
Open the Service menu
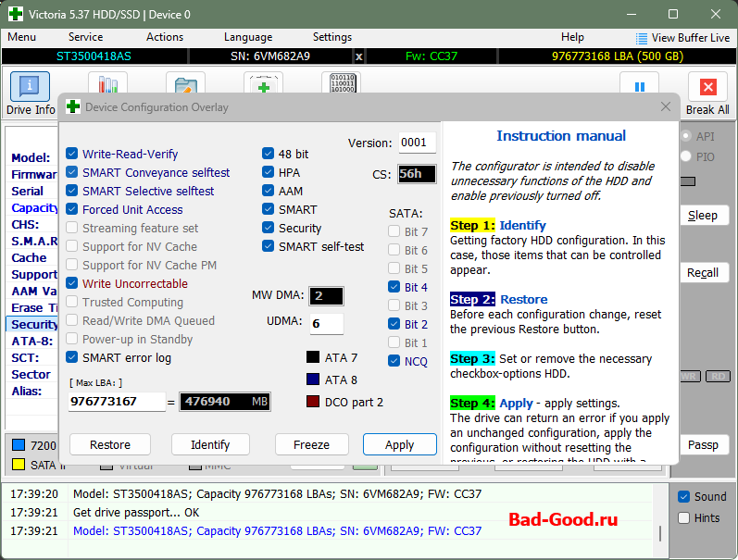click(x=85, y=37)
